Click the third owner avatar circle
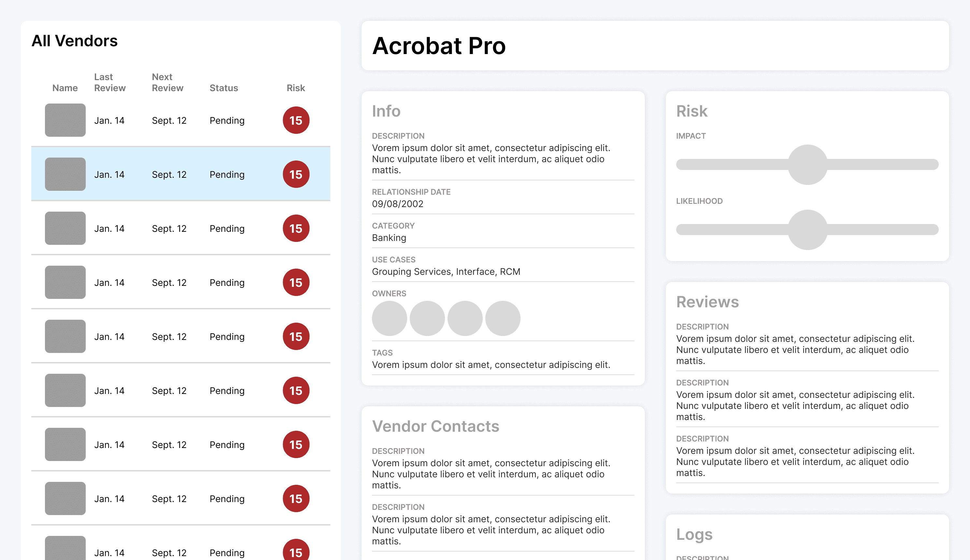 pyautogui.click(x=465, y=318)
